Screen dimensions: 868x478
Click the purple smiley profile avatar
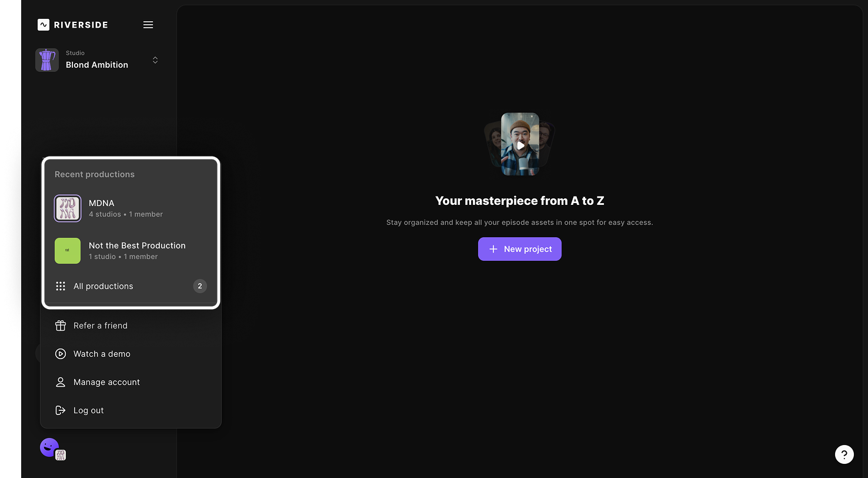(x=49, y=447)
